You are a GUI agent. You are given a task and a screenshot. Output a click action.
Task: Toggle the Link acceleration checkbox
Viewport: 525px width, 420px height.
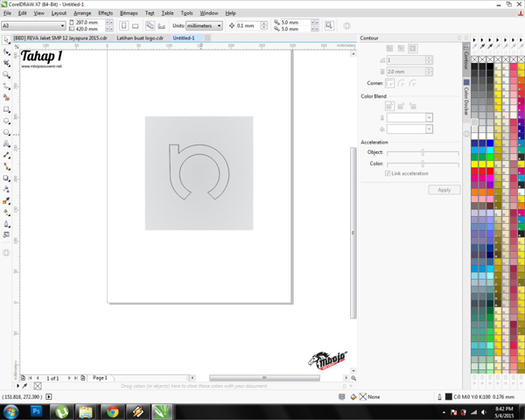click(388, 173)
